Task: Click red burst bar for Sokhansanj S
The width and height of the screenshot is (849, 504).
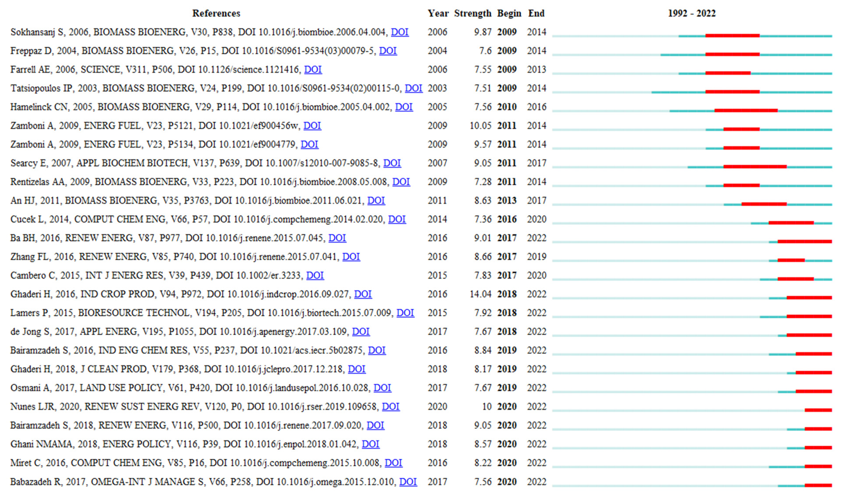Action: pyautogui.click(x=732, y=36)
